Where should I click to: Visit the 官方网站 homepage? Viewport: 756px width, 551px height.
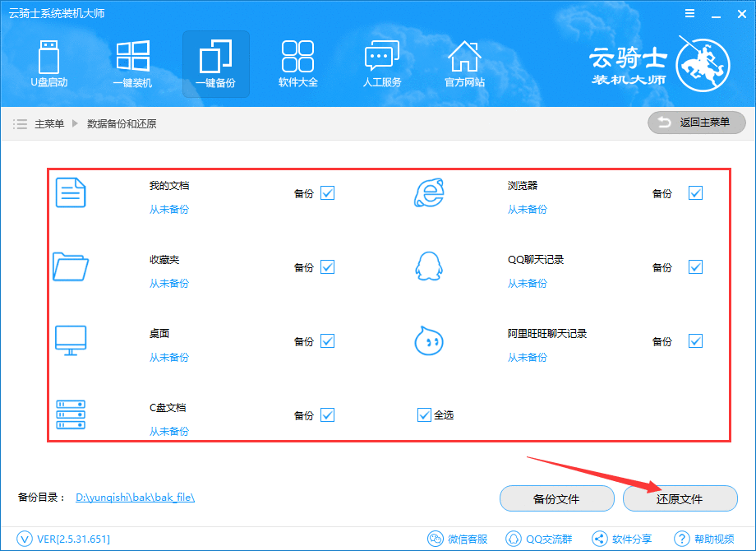click(x=464, y=63)
